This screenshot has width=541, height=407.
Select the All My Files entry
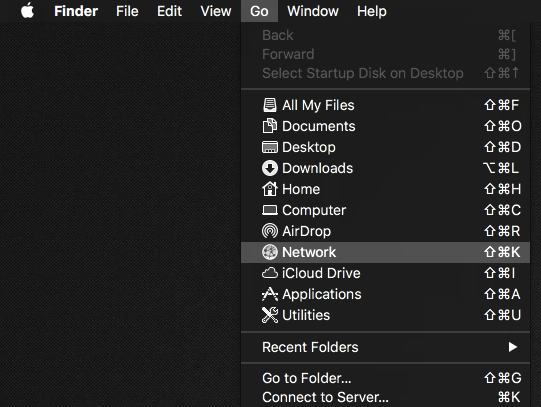coord(385,105)
